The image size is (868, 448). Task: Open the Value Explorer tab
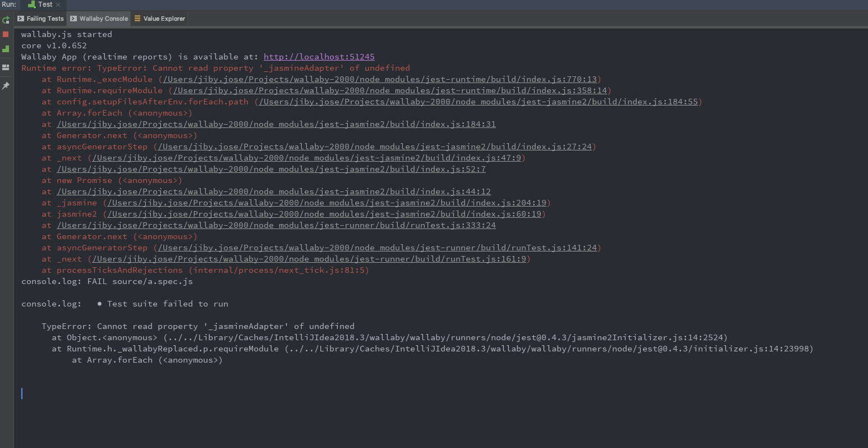click(x=163, y=19)
